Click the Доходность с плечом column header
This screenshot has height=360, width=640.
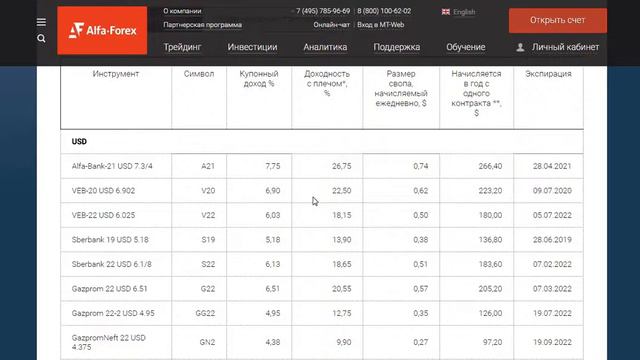(327, 84)
